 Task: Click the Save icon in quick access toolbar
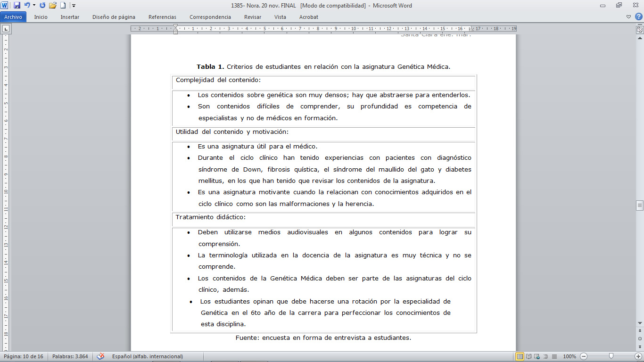(x=17, y=6)
